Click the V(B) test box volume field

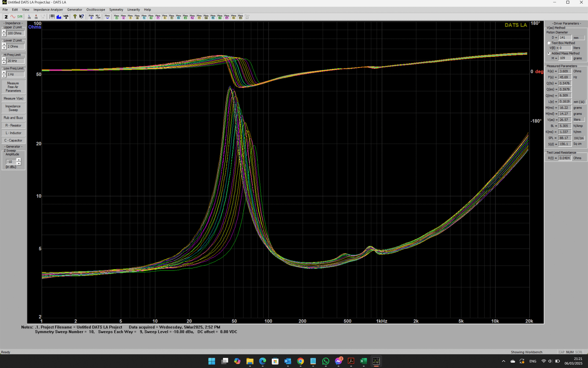tap(565, 48)
